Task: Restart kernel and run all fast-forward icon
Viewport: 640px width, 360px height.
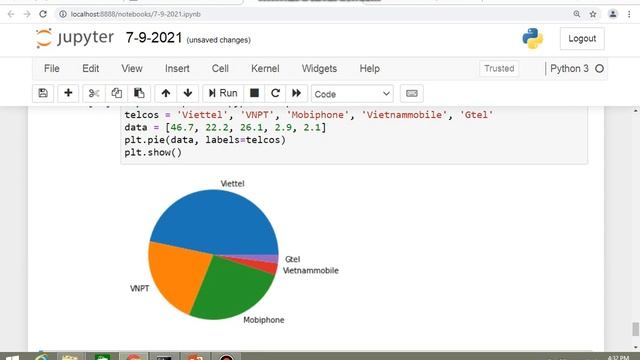Action: click(x=297, y=93)
